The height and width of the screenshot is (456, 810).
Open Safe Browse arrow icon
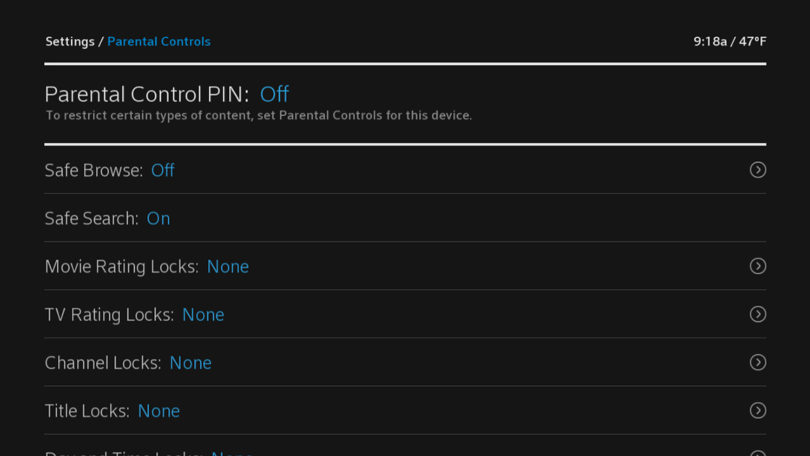point(757,170)
